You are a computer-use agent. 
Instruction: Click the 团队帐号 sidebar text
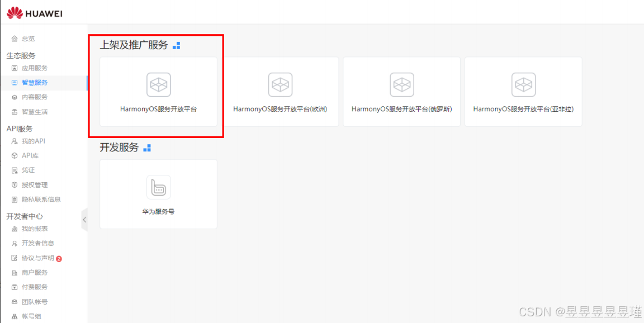[x=35, y=302]
